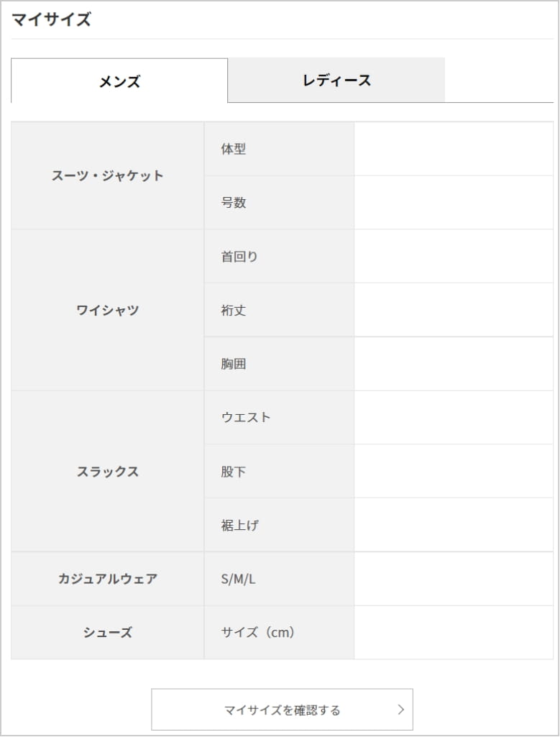Screen dimensions: 560x737
Task: Click the ワイシャツ category header
Action: coord(108,311)
